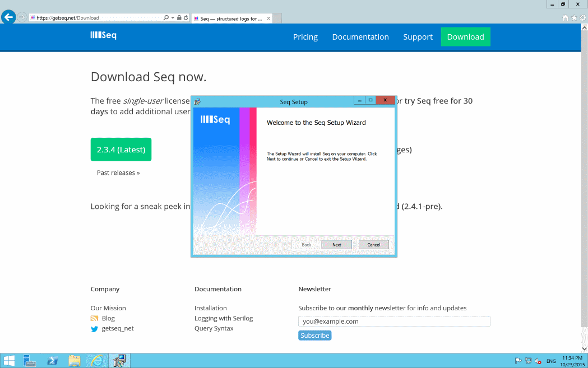This screenshot has width=588, height=368.
Task: Open Server Manager from the taskbar
Action: click(29, 361)
